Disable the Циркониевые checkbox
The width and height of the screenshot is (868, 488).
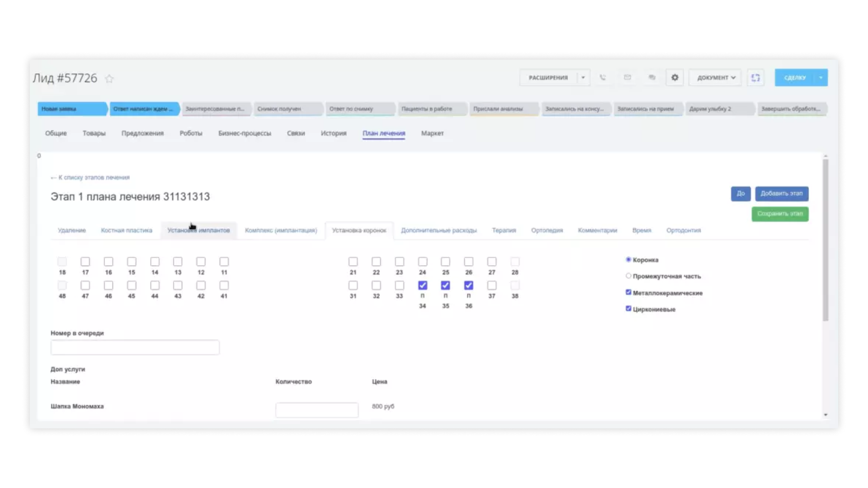pyautogui.click(x=628, y=309)
